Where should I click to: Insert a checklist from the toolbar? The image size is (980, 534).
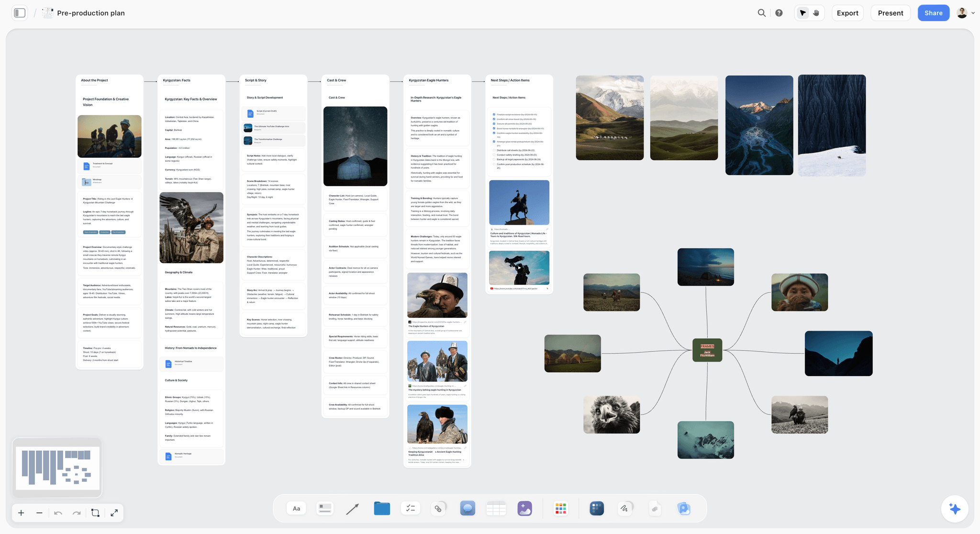coord(411,508)
